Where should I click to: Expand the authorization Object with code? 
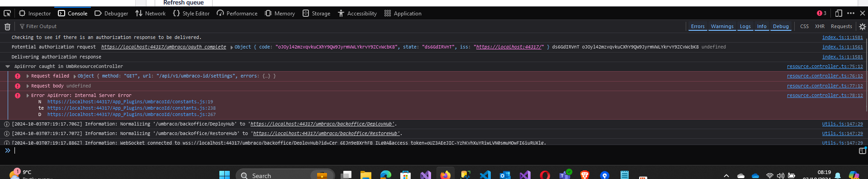point(232,47)
